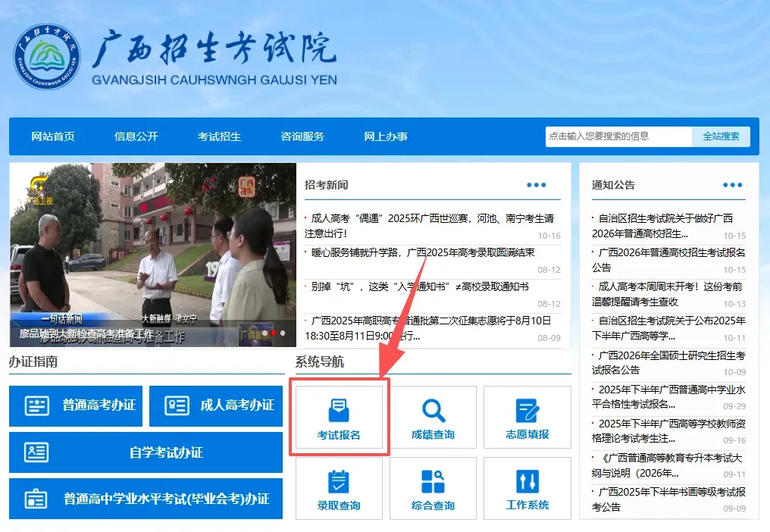Viewport: 770px width, 532px height.
Task: Click the 09-29 date in 通知公告
Action: 734,406
